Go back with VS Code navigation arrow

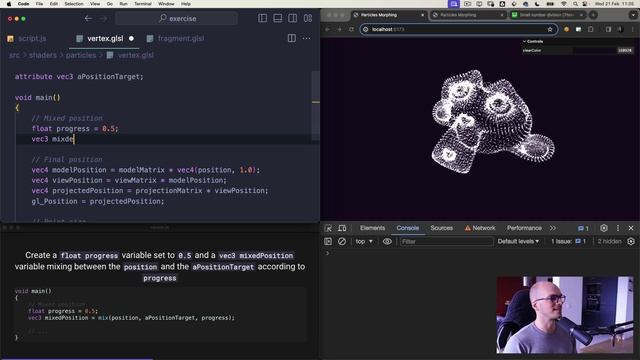point(88,18)
